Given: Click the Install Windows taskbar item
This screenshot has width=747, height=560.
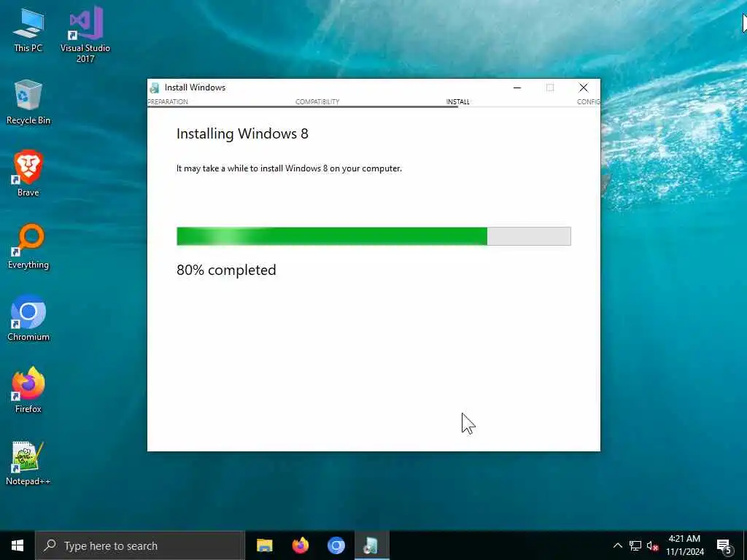Looking at the screenshot, I should 371,545.
